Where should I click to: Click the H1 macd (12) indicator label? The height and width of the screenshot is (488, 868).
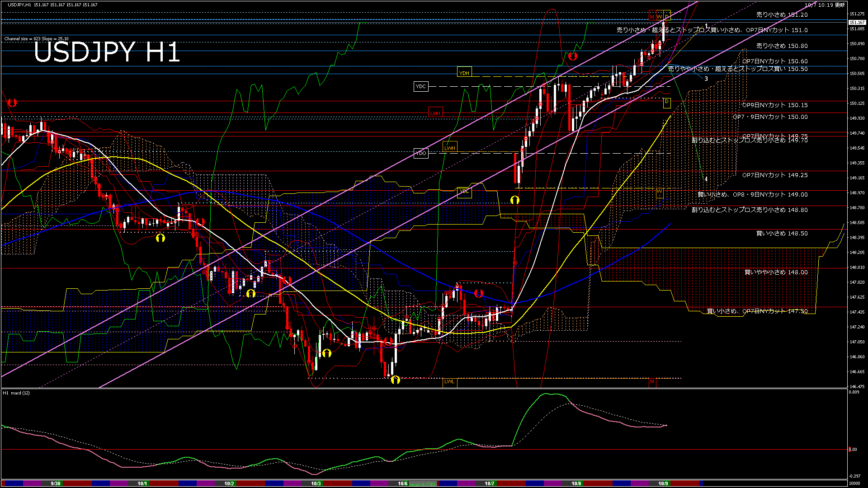[16, 393]
